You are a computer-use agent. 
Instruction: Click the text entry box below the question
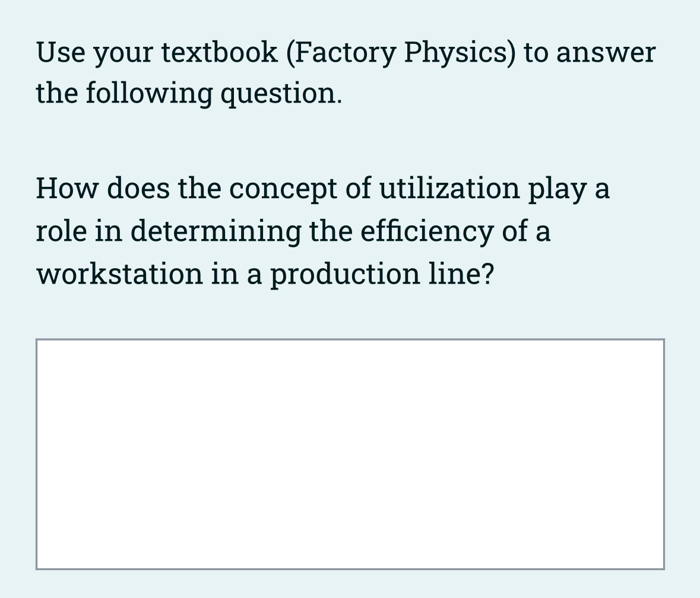[350, 454]
